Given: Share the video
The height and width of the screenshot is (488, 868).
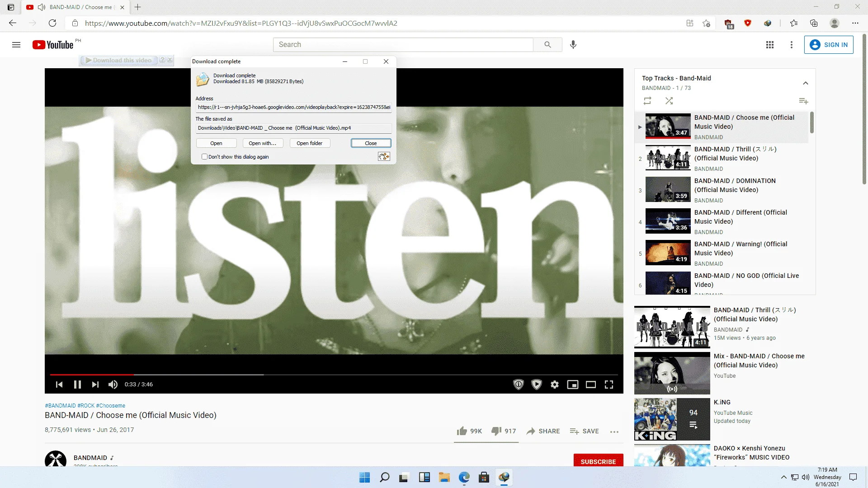Looking at the screenshot, I should click(x=543, y=431).
